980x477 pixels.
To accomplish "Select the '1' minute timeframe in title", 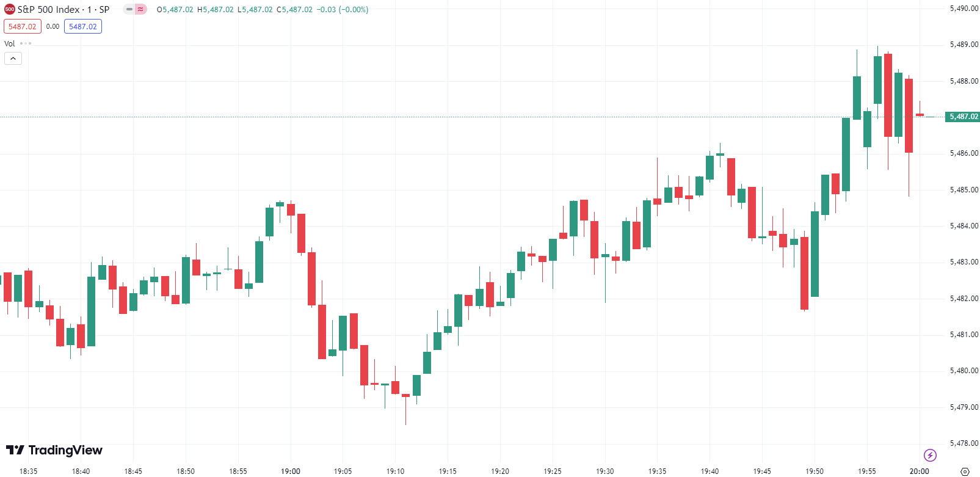I will pos(89,9).
